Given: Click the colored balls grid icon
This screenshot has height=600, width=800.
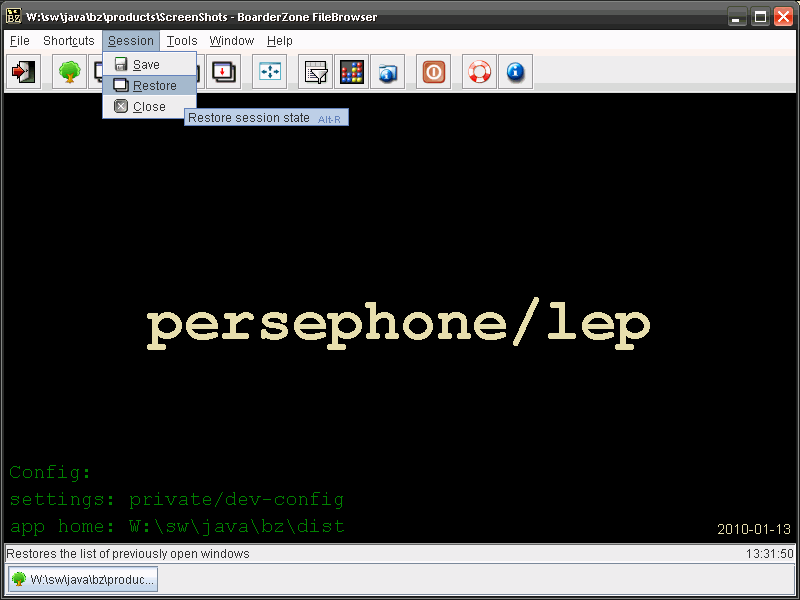Looking at the screenshot, I should pyautogui.click(x=352, y=72).
